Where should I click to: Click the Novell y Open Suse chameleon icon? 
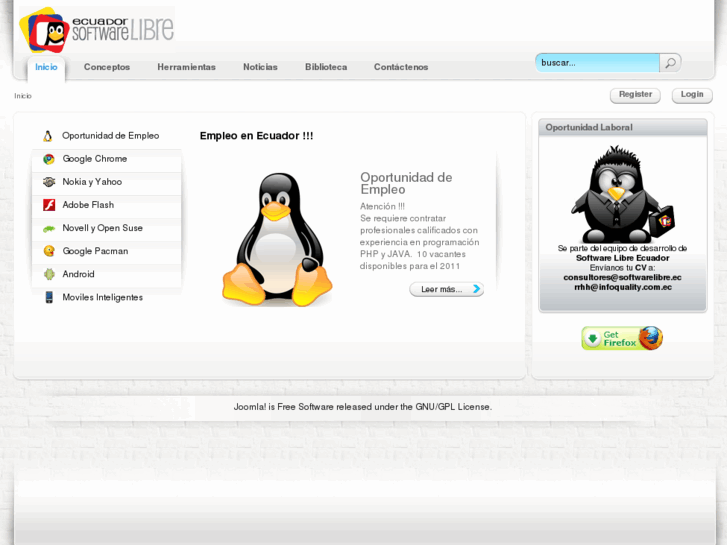pyautogui.click(x=49, y=228)
